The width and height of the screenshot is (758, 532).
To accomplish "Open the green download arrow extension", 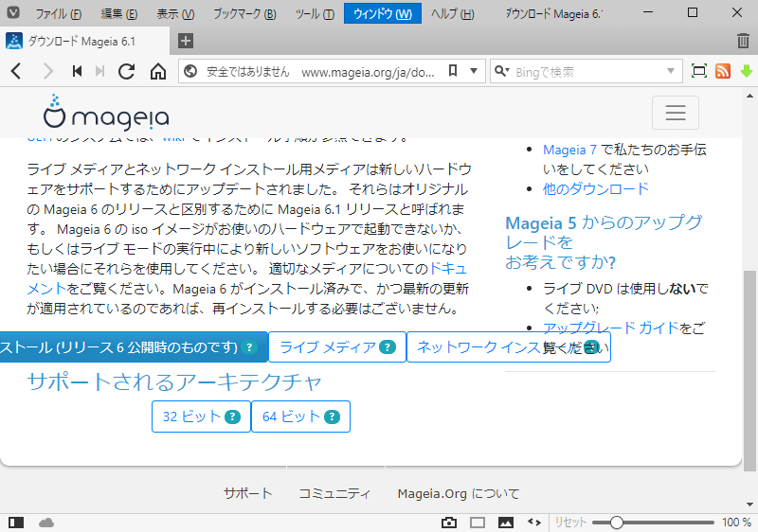I will pyautogui.click(x=747, y=71).
